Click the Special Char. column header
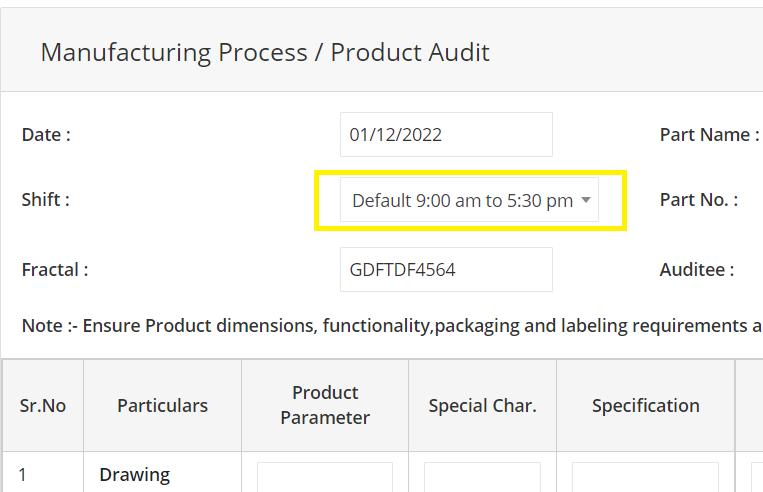The image size is (763, 492). tap(482, 405)
